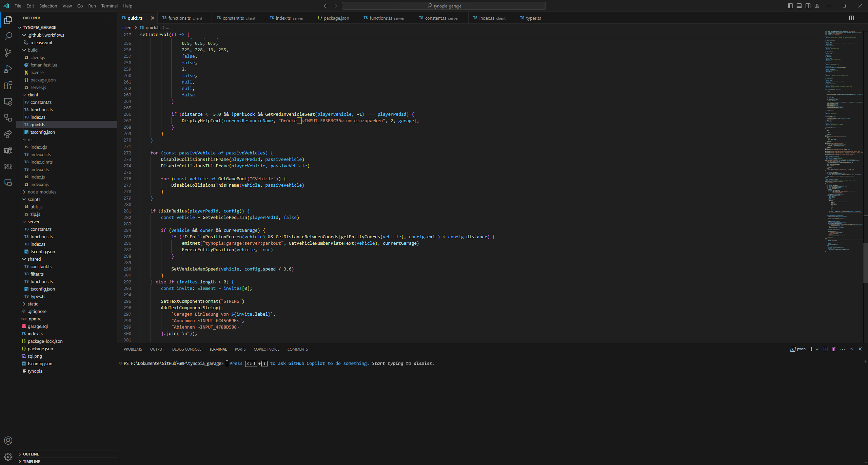
Task: Open the Source Control view
Action: [x=8, y=52]
